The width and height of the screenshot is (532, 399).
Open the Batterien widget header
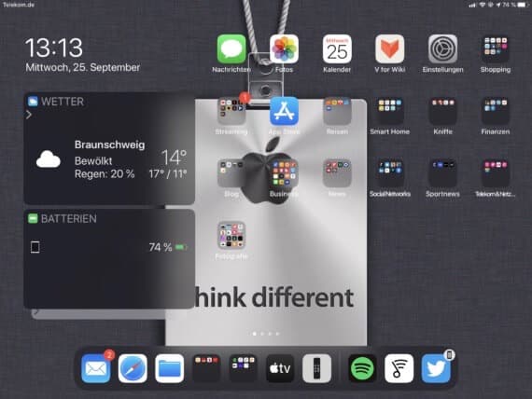tap(63, 219)
